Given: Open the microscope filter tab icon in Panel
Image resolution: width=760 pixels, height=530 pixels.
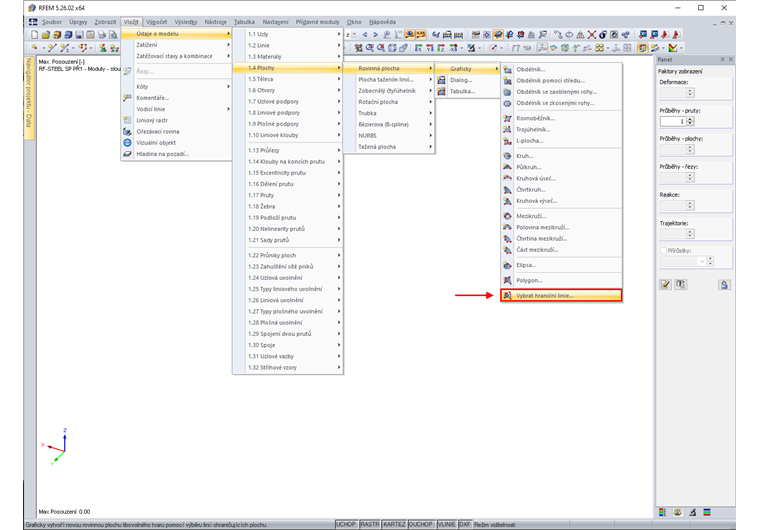Looking at the screenshot, I should [693, 512].
